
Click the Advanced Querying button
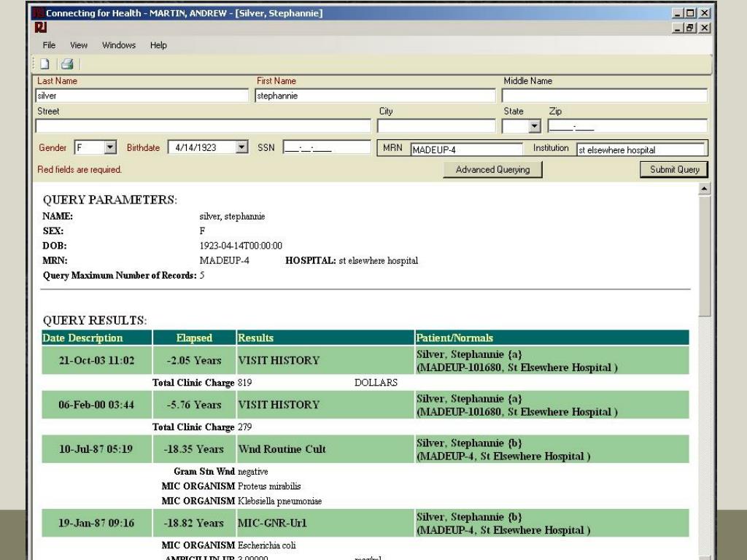click(x=492, y=169)
